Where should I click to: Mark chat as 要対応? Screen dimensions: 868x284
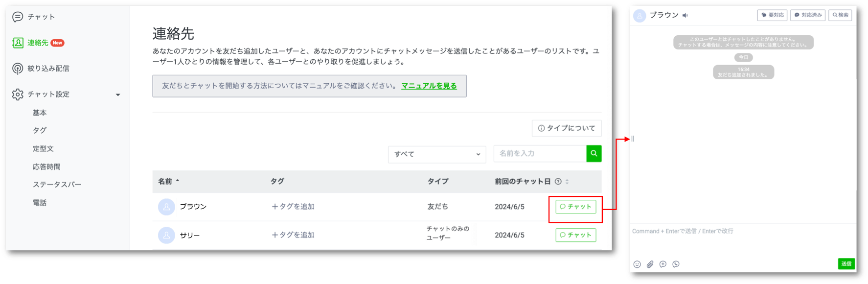[772, 15]
